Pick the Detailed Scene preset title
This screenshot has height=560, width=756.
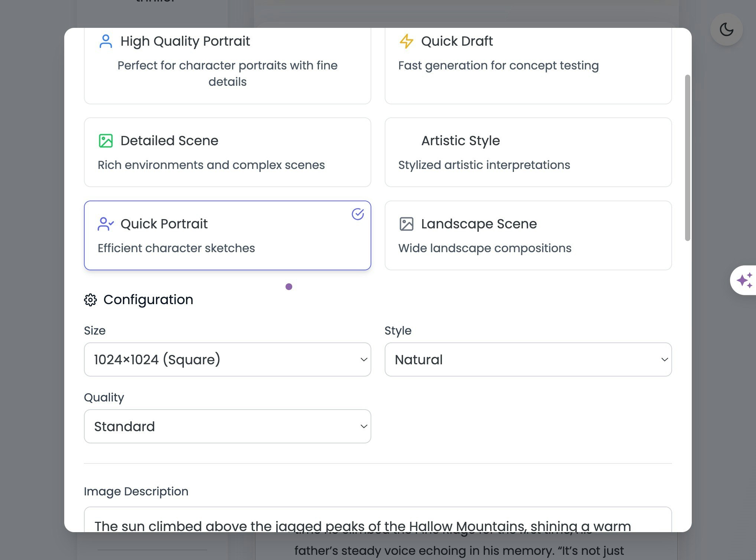coord(169,141)
